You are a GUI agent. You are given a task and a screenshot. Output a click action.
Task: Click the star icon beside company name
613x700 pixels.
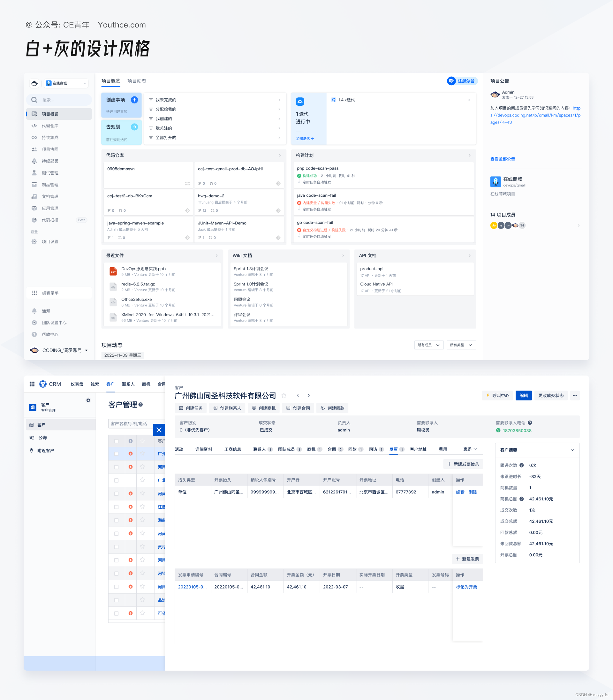284,395
